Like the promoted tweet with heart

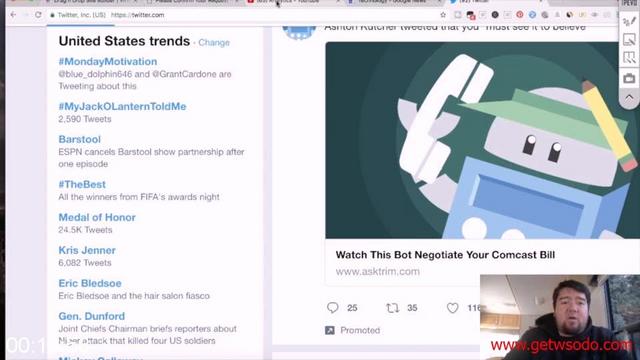452,308
